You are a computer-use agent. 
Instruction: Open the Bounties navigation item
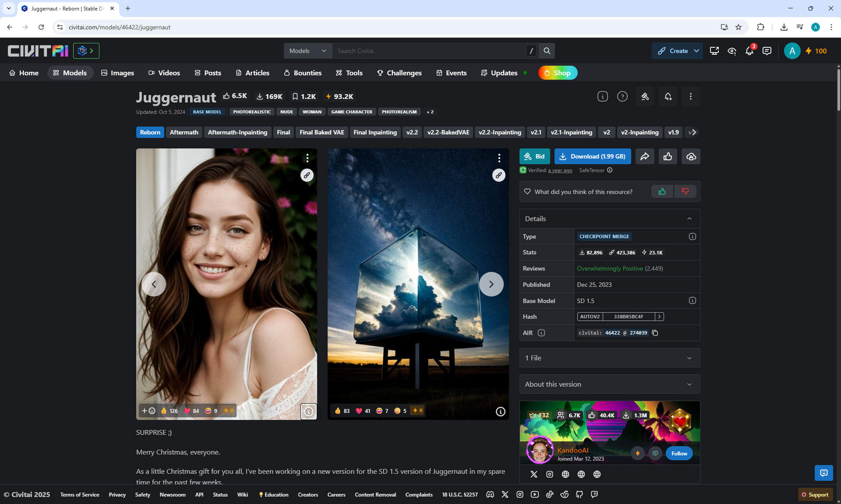point(303,73)
